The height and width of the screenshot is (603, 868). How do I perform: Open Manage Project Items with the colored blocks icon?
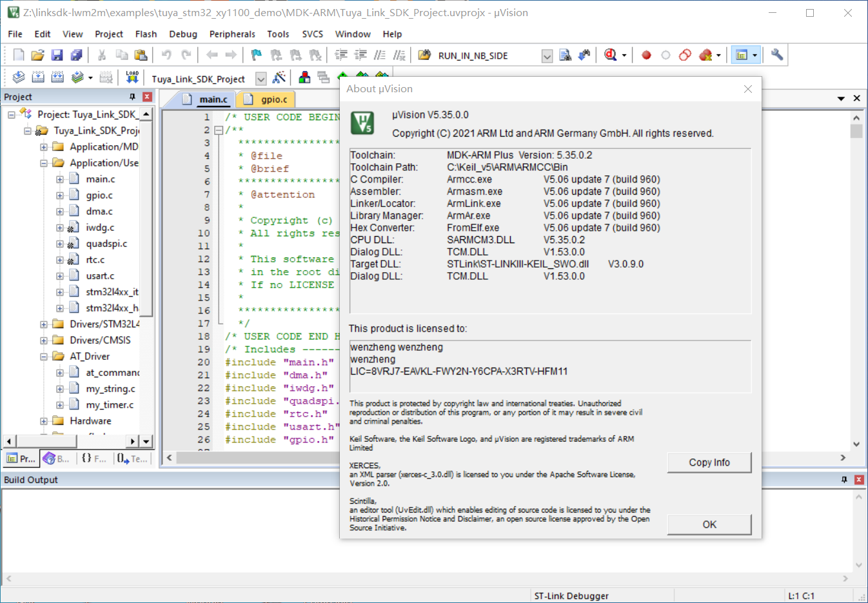304,78
